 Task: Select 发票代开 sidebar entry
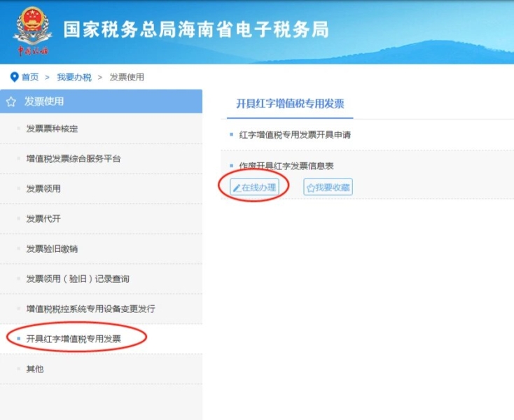coord(43,219)
